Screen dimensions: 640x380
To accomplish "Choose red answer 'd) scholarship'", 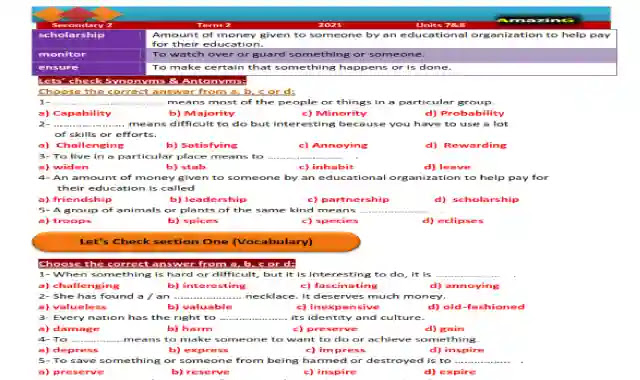I will [477, 200].
